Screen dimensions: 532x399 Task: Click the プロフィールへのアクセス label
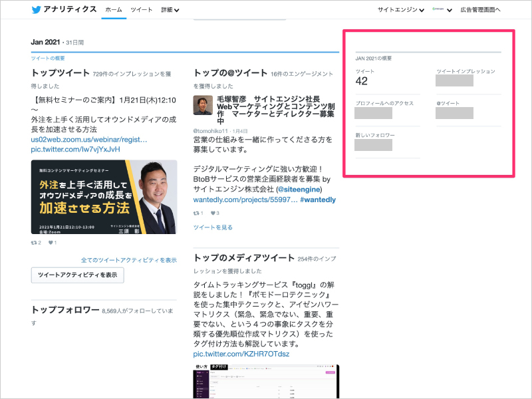pyautogui.click(x=384, y=103)
